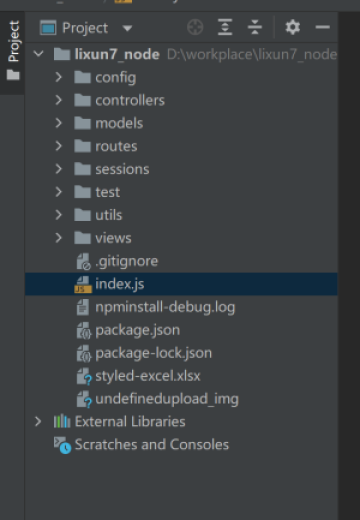Select the utils folder name
This screenshot has width=360, height=520.
coord(109,215)
